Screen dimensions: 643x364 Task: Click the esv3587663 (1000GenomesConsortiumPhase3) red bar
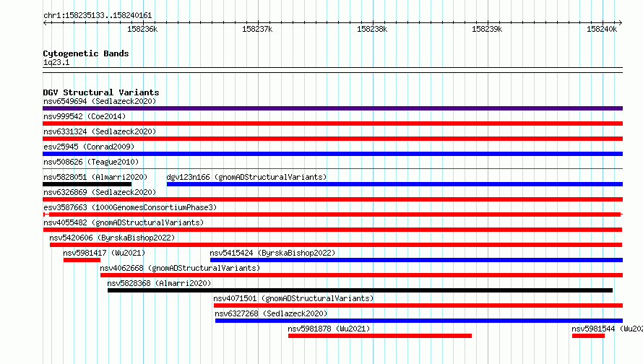(x=332, y=214)
